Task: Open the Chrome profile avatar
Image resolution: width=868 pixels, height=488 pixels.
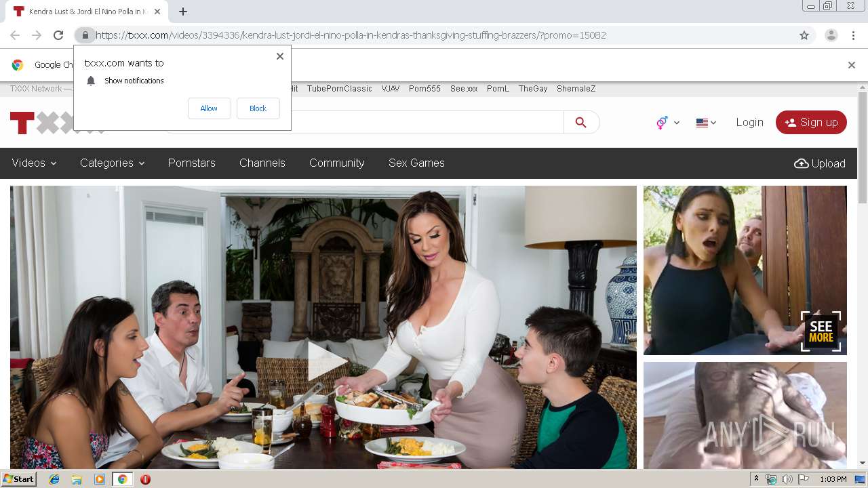Action: click(831, 35)
